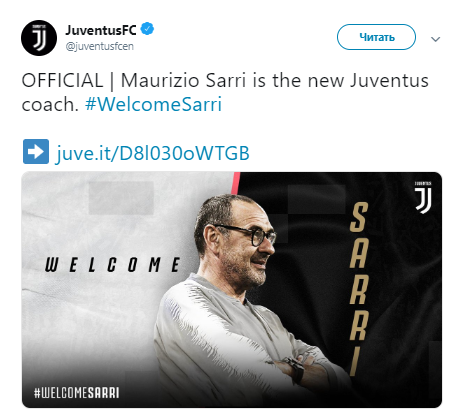Click the gold SARRI vertical lettering
The height and width of the screenshot is (412, 456).
point(359,289)
